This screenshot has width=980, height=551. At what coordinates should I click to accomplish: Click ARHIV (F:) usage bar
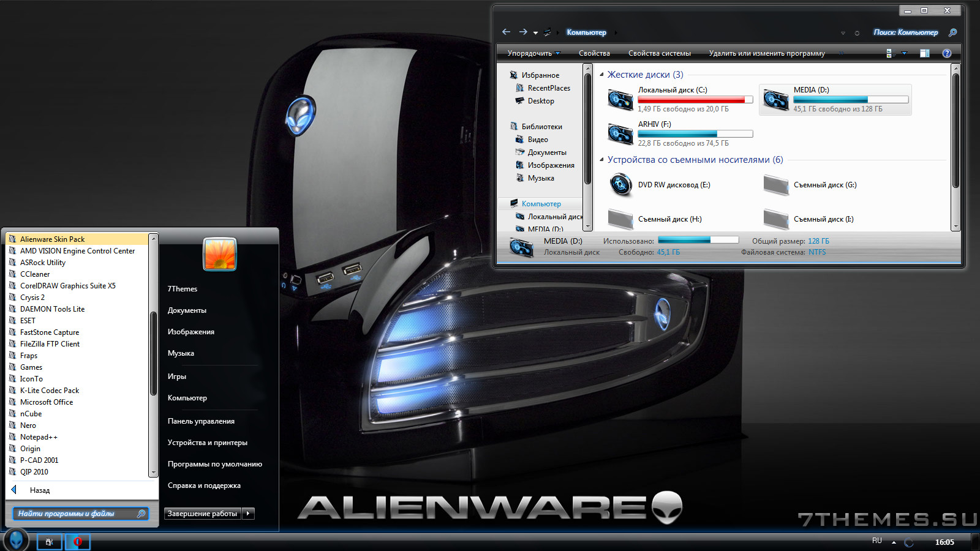pos(695,133)
